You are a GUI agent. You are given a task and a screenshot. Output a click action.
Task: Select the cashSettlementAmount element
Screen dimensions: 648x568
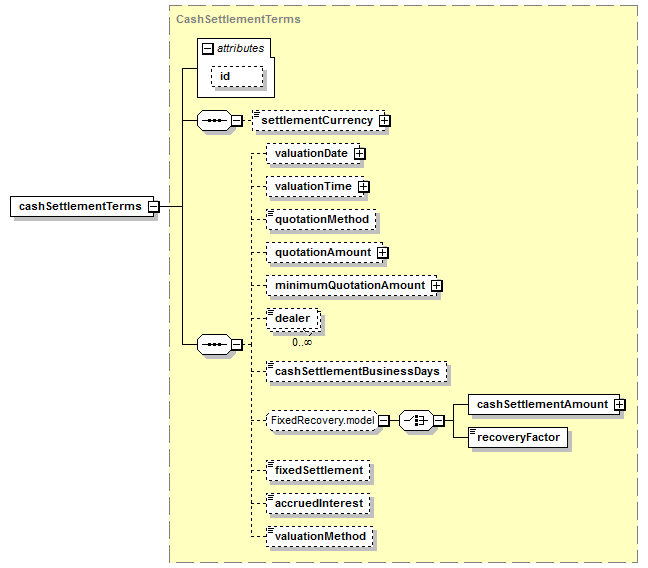tap(544, 404)
